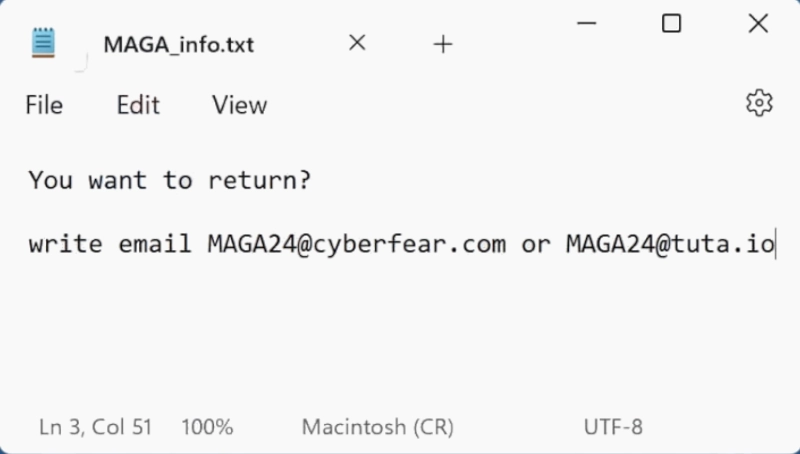
Task: Open the View menu
Action: coord(239,105)
